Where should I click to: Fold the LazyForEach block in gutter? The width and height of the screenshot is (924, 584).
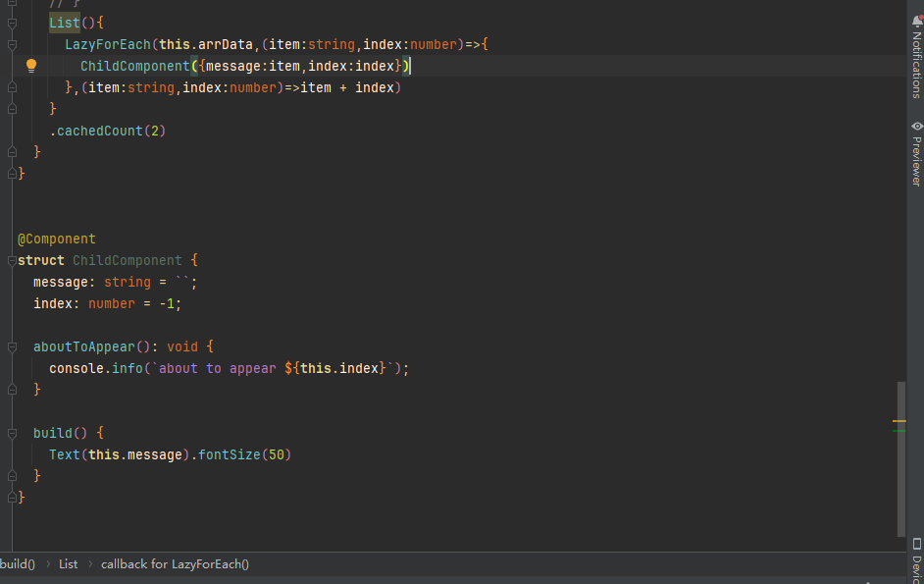(12, 44)
